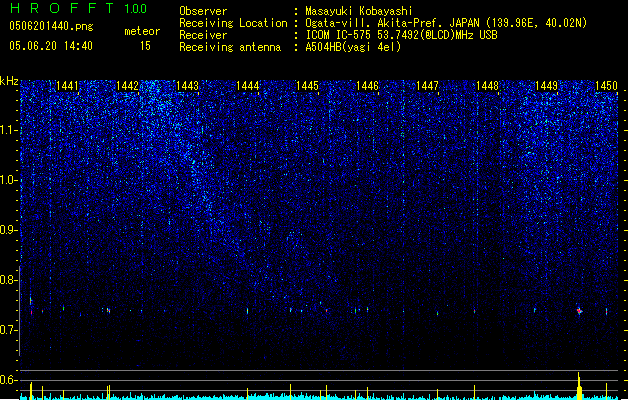Click the kHz axis unit label
The image size is (629, 400).
pos(9,81)
